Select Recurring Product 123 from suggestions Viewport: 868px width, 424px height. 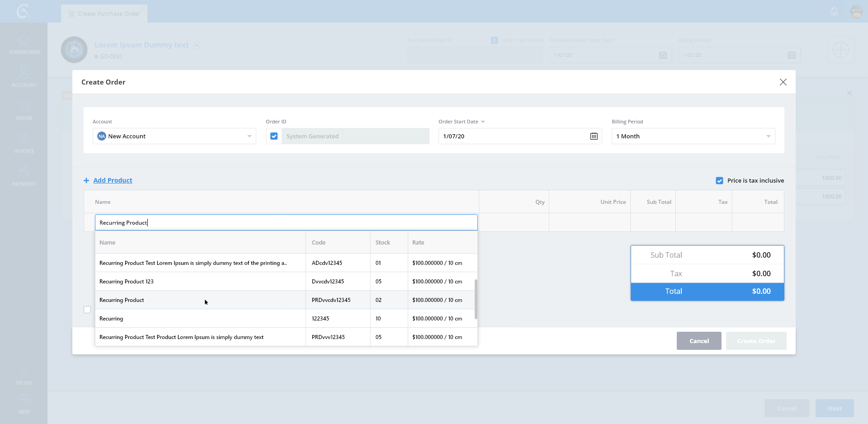[x=127, y=282]
